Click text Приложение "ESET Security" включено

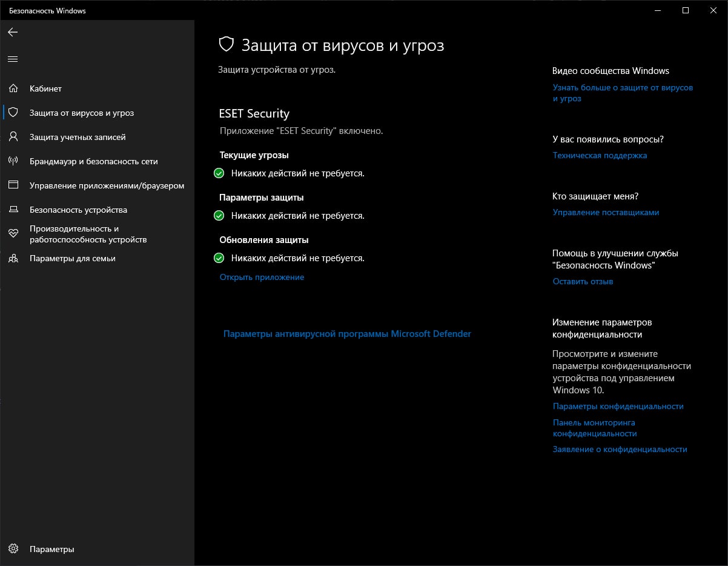point(301,130)
